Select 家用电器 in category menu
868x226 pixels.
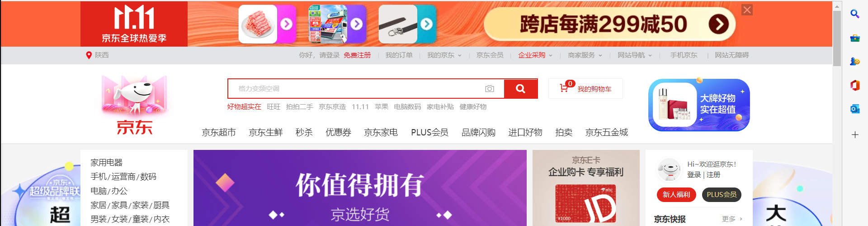tap(106, 162)
